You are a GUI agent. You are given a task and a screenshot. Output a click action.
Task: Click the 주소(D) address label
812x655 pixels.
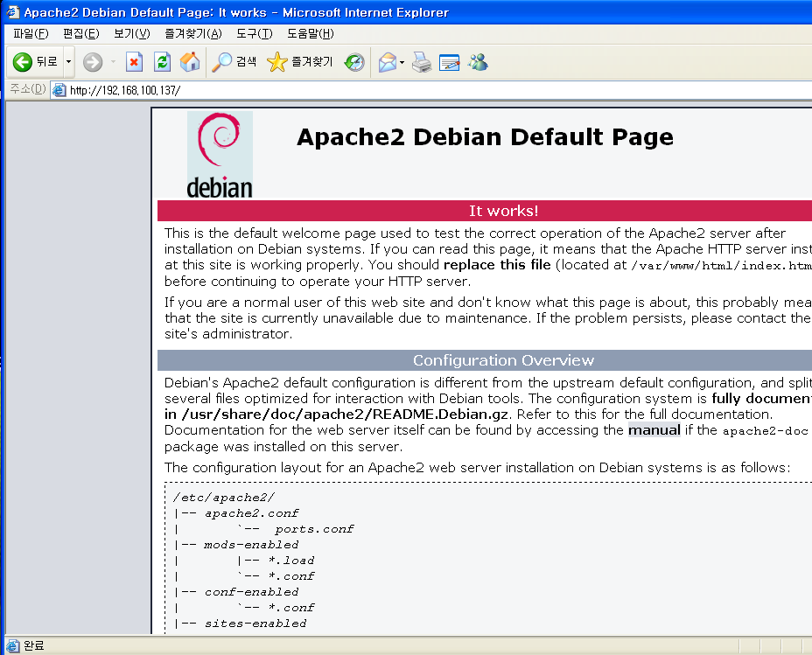(x=28, y=89)
